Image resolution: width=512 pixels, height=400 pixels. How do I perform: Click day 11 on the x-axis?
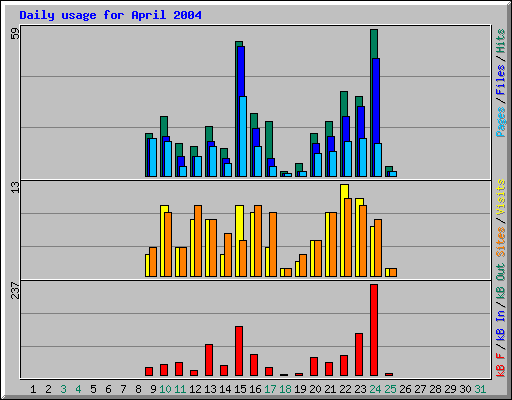point(180,389)
